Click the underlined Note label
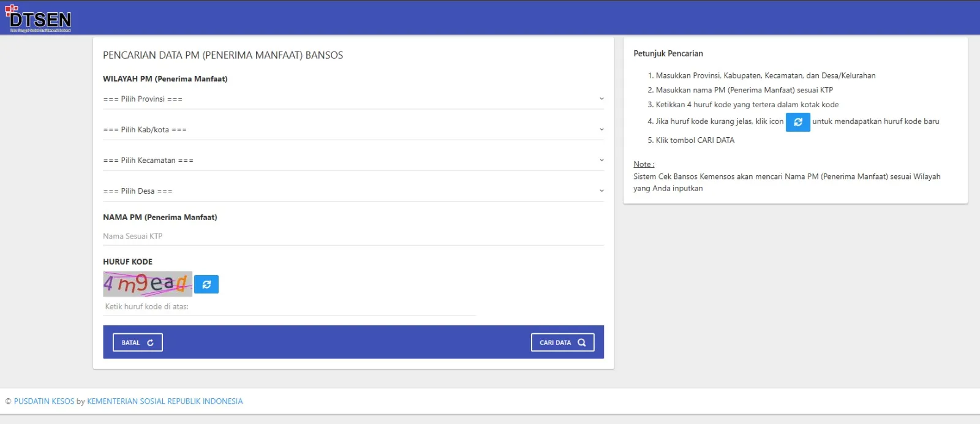Screen dimensions: 980x424 click(644, 164)
